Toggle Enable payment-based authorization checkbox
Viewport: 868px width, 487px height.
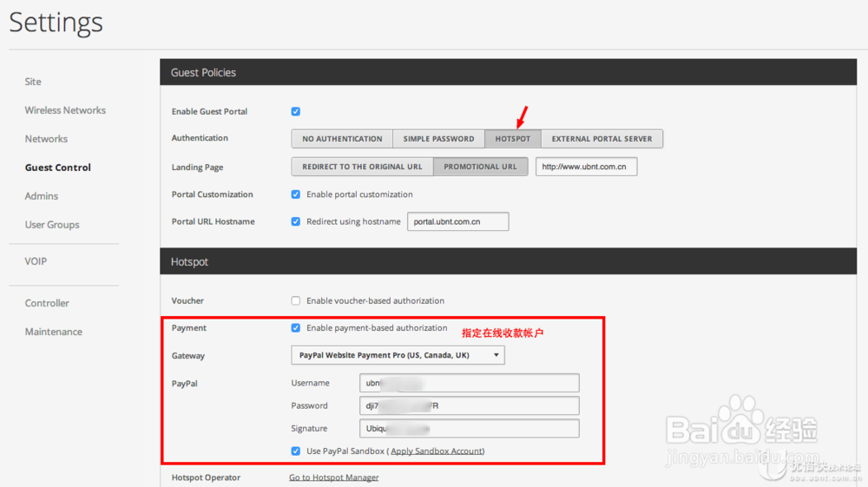(296, 327)
